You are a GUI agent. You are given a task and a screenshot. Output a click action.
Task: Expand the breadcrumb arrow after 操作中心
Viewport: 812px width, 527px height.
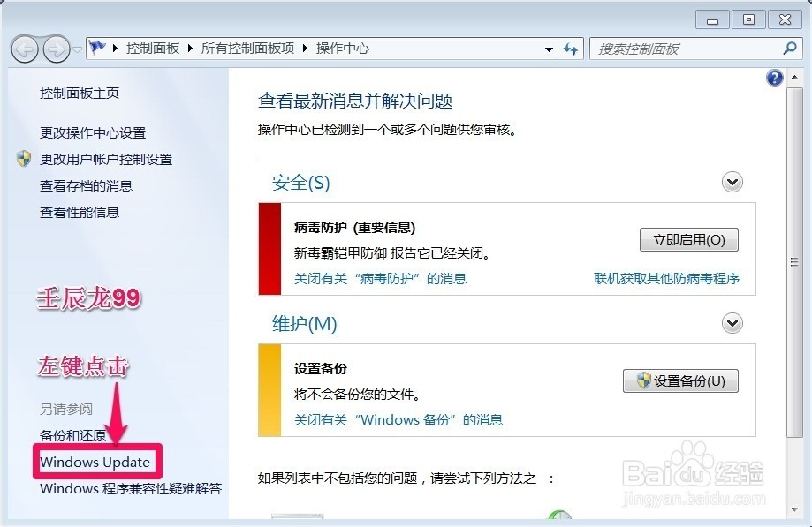(x=378, y=49)
